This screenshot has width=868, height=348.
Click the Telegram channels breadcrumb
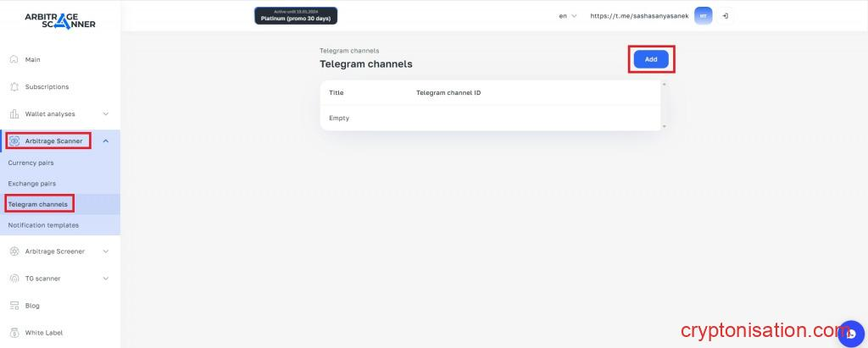coord(349,50)
